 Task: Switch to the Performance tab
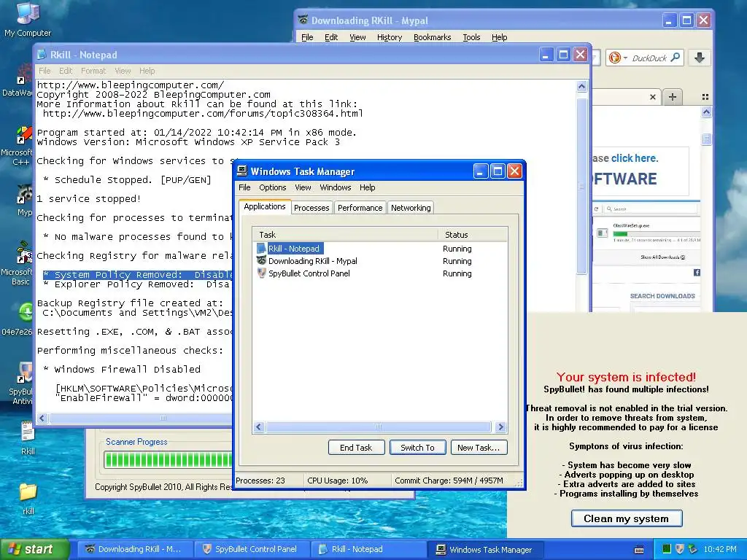[x=360, y=208]
